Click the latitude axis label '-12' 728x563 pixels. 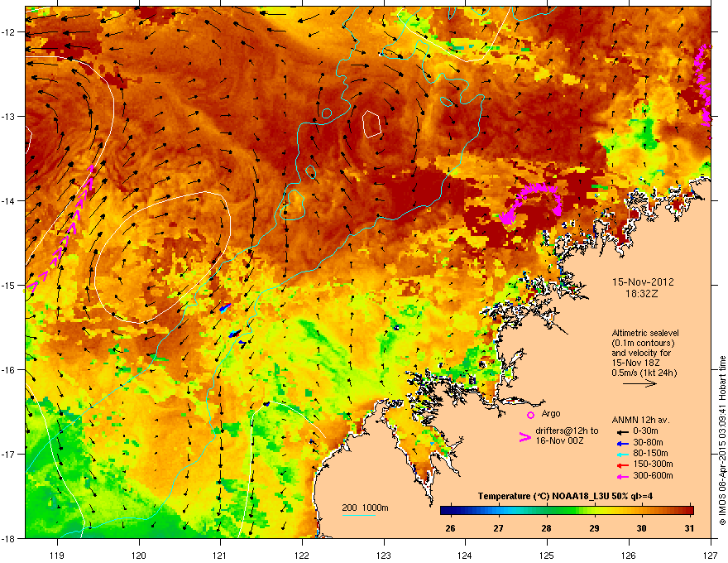(x=10, y=32)
